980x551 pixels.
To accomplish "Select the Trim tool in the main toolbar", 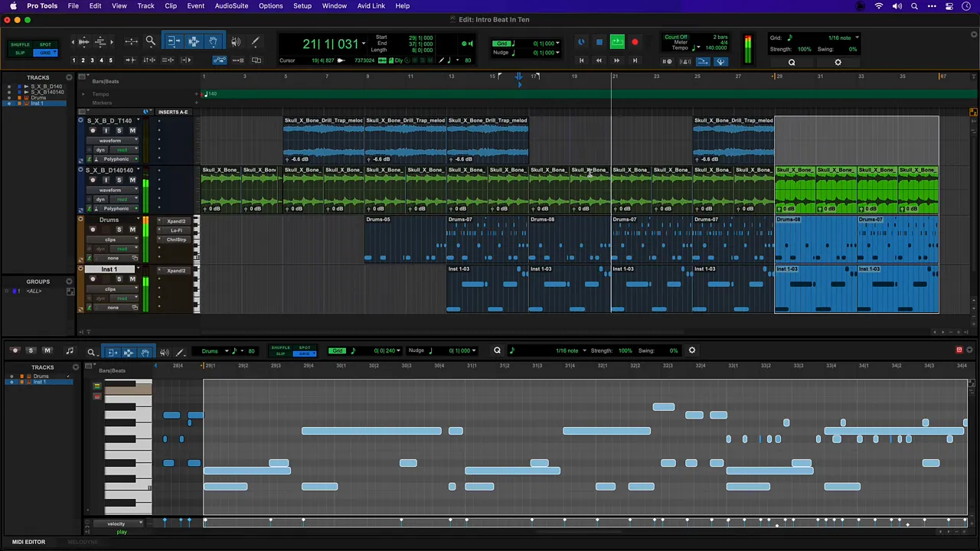I will tap(174, 41).
